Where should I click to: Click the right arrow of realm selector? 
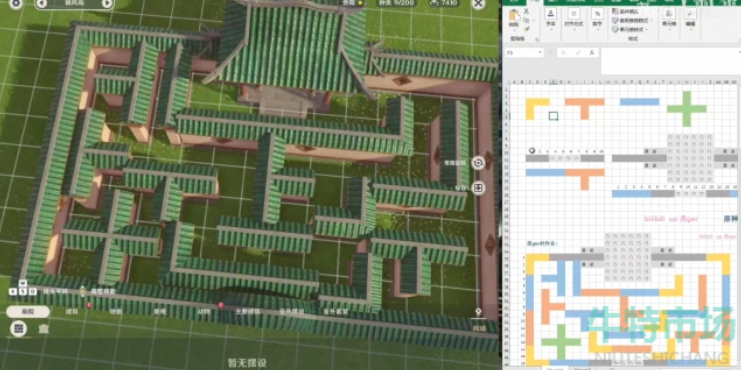(107, 4)
